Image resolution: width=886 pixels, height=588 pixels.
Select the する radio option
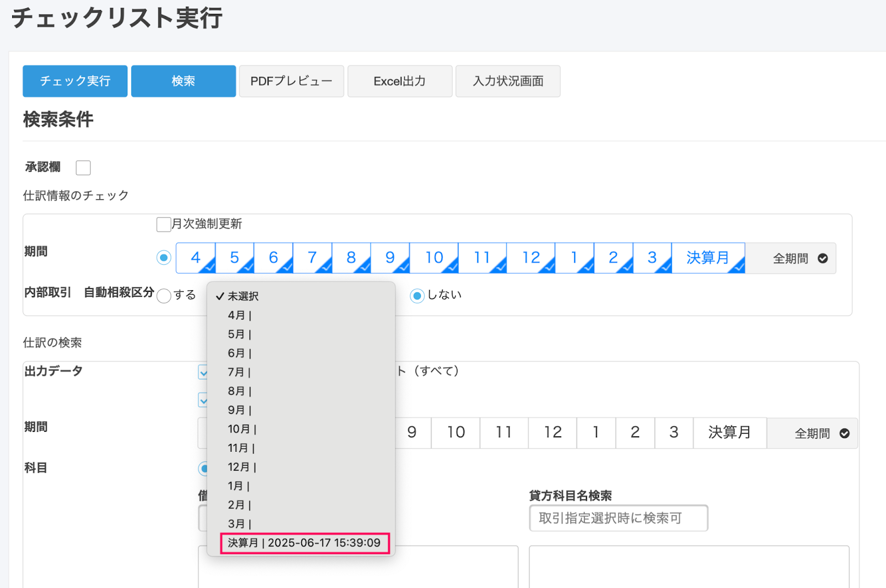pos(164,296)
